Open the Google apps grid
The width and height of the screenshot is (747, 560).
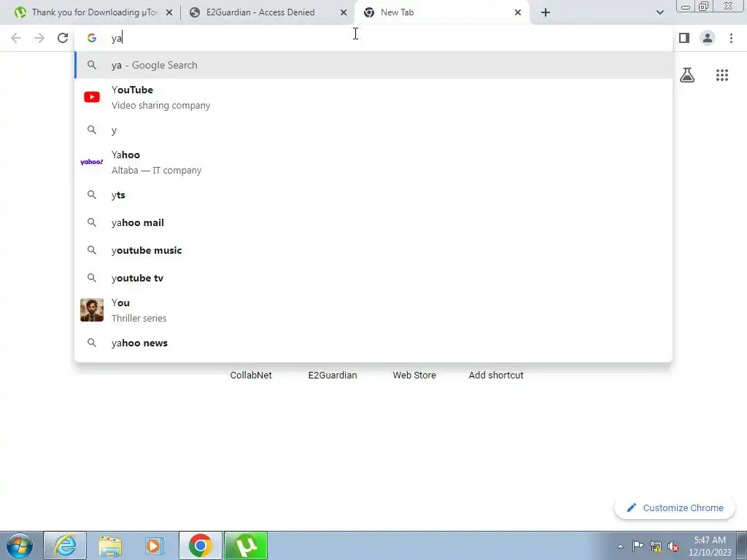722,75
